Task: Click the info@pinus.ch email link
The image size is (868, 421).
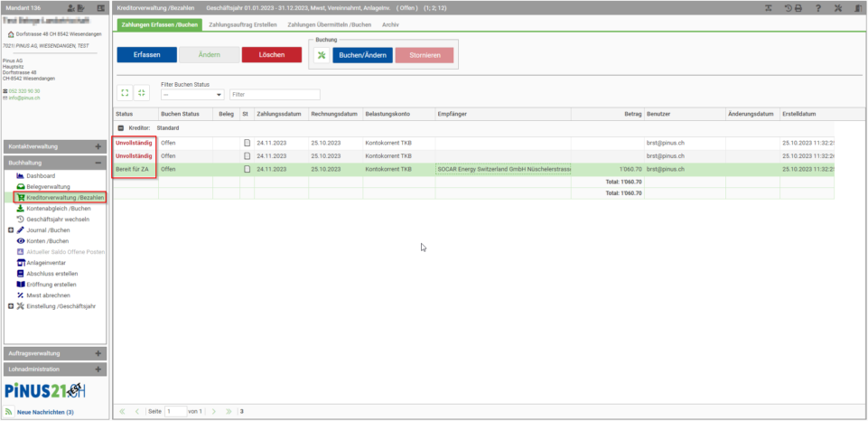Action: (24, 98)
